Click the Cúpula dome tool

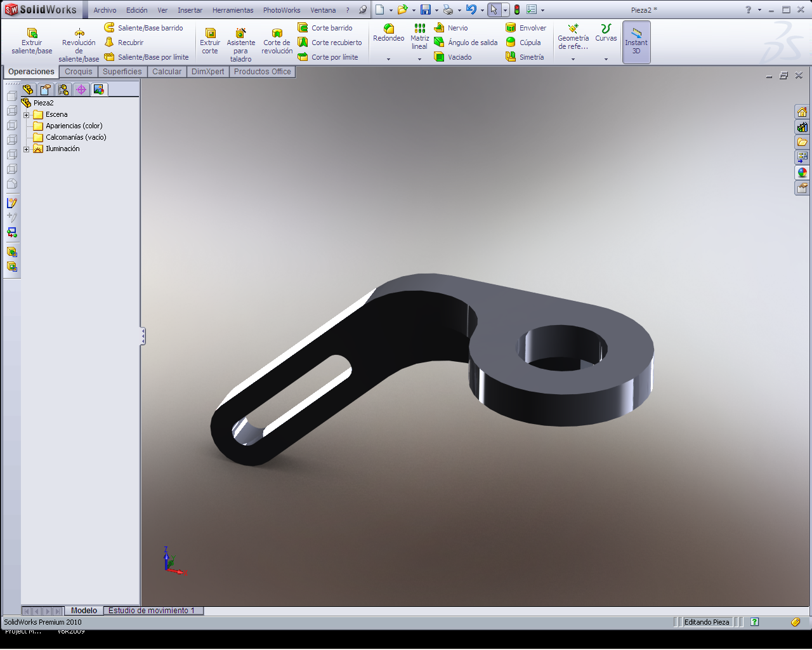523,43
